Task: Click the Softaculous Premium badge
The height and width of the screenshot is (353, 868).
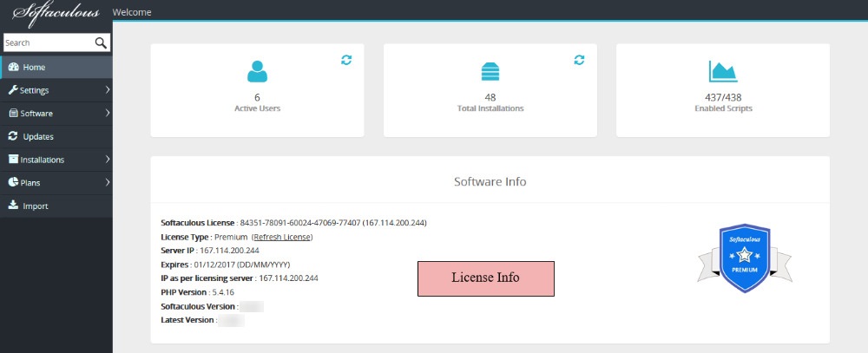Action: click(x=745, y=258)
